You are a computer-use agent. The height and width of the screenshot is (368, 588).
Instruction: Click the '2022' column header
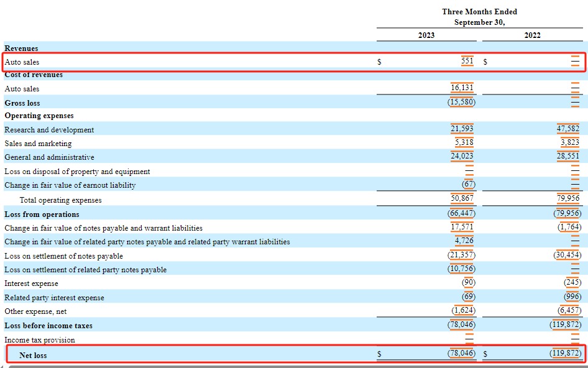pyautogui.click(x=532, y=35)
